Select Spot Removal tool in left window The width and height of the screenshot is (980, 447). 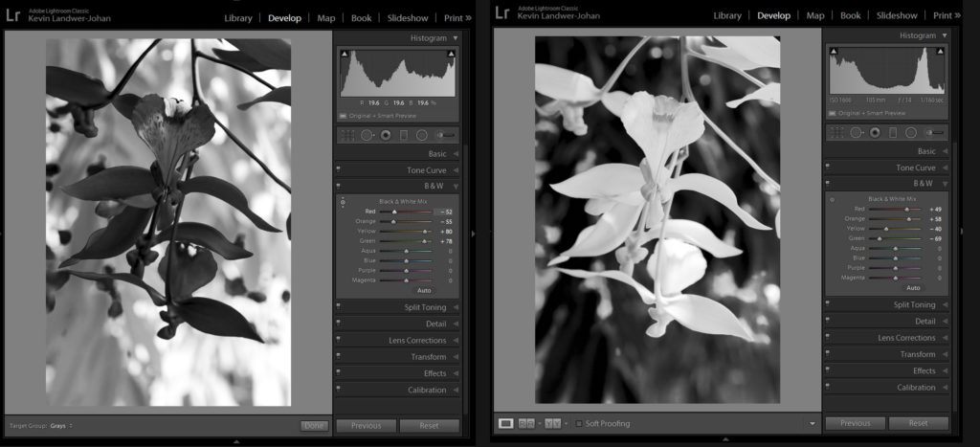[367, 135]
